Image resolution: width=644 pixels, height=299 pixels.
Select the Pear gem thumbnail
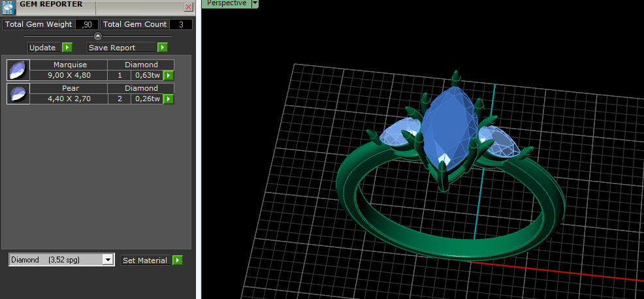point(18,93)
